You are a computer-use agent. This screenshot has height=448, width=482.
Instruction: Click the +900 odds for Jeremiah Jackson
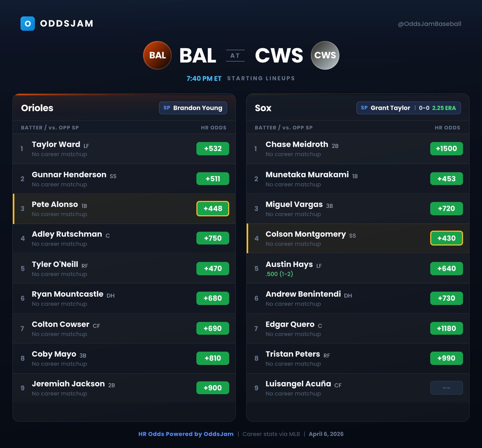[x=212, y=388]
